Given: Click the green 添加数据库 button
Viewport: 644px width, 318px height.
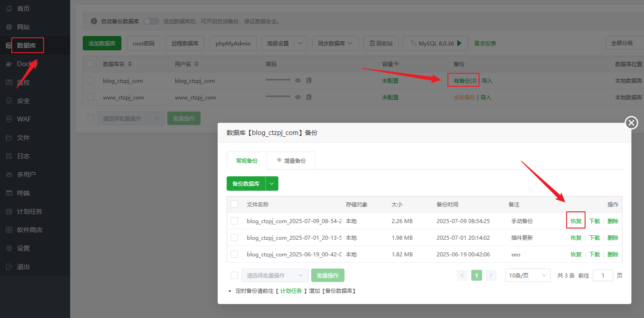Looking at the screenshot, I should [x=102, y=44].
